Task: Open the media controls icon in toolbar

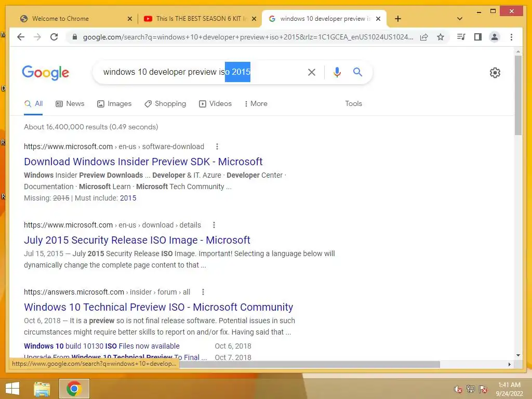Action: pos(461,37)
